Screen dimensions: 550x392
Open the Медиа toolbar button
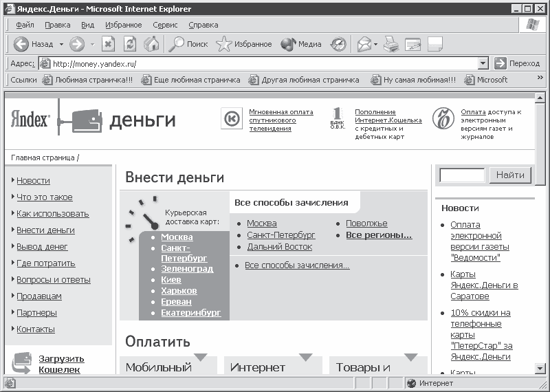tap(301, 44)
